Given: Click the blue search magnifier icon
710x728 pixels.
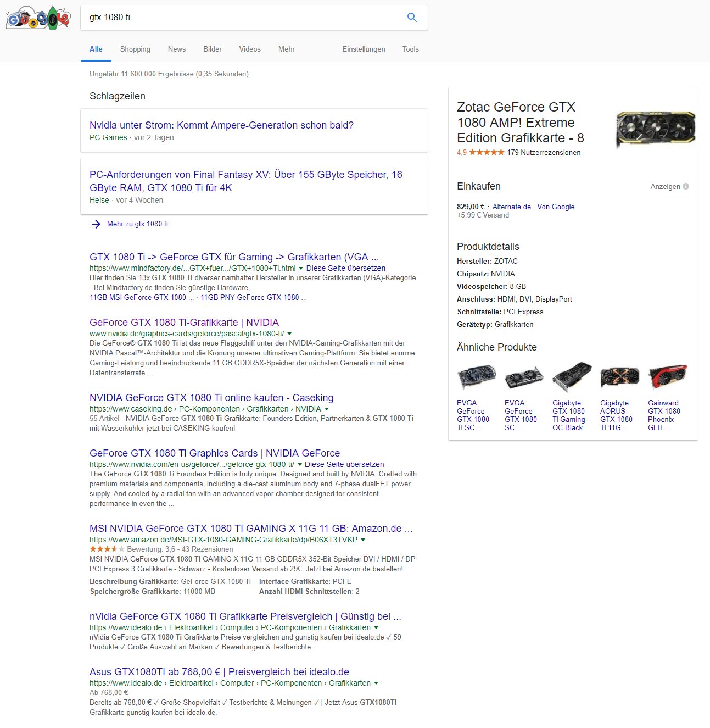Looking at the screenshot, I should [x=412, y=18].
